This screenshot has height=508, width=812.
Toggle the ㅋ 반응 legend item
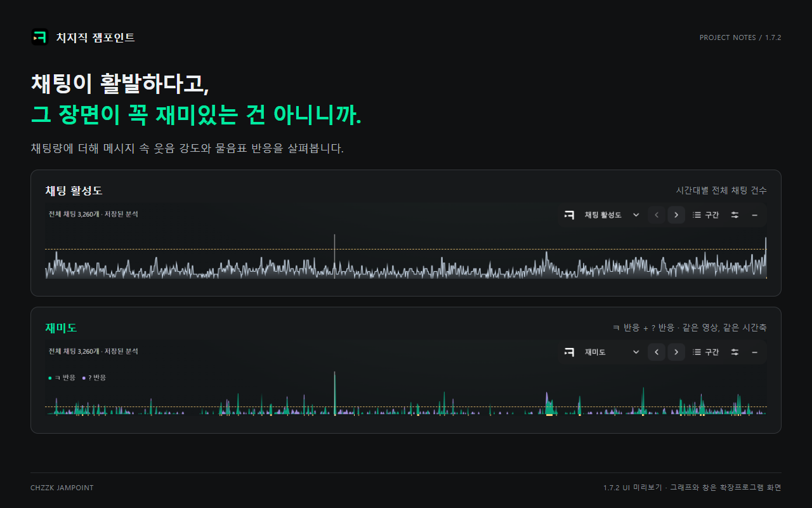point(62,378)
